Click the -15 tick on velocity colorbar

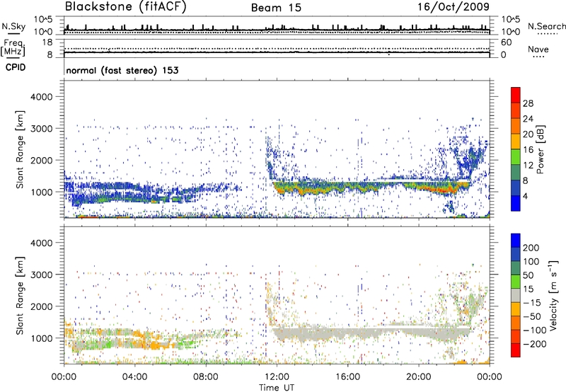point(532,302)
